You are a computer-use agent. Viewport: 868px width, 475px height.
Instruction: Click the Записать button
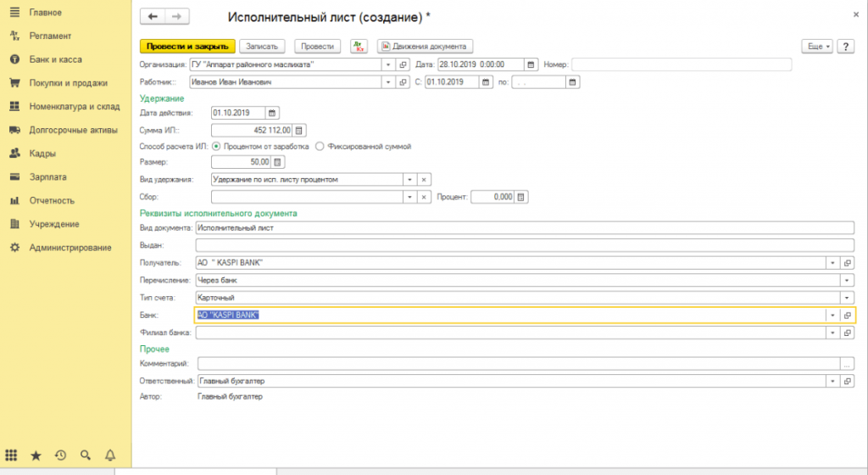[x=263, y=47]
